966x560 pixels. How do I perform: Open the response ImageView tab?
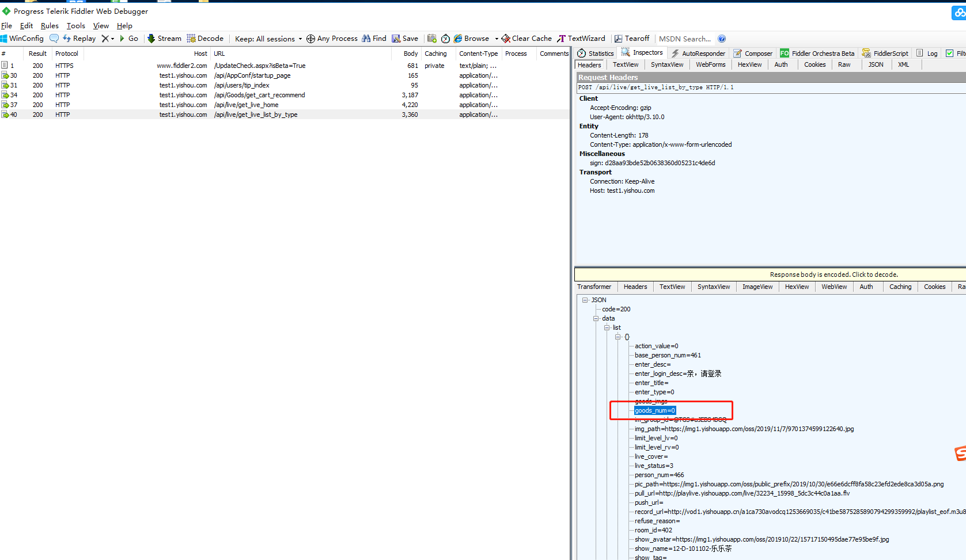click(x=757, y=287)
